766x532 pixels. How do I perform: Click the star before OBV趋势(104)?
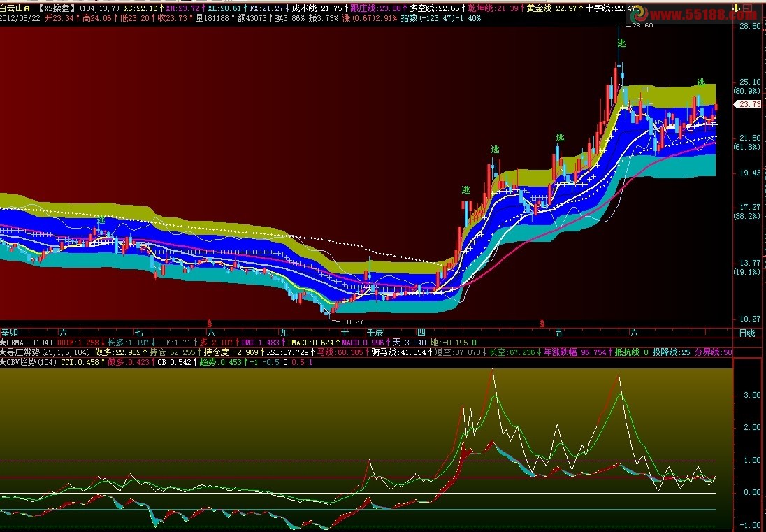coord(3,362)
